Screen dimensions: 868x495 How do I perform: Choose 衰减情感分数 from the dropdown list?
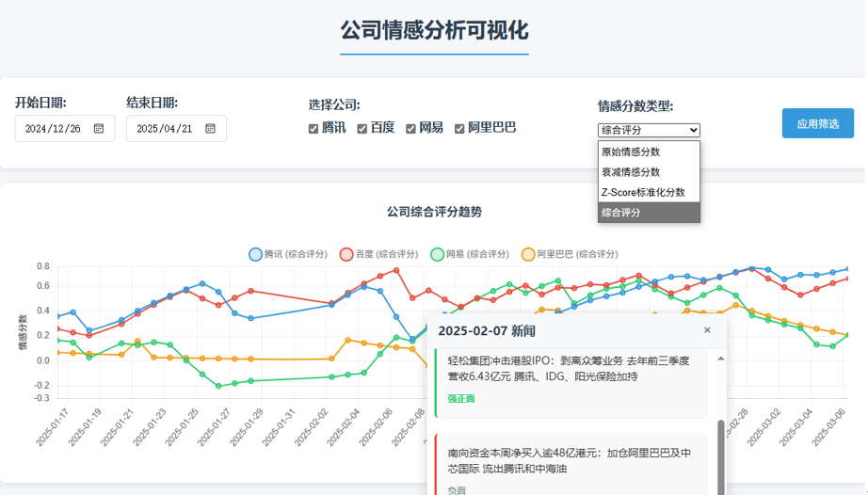point(649,172)
